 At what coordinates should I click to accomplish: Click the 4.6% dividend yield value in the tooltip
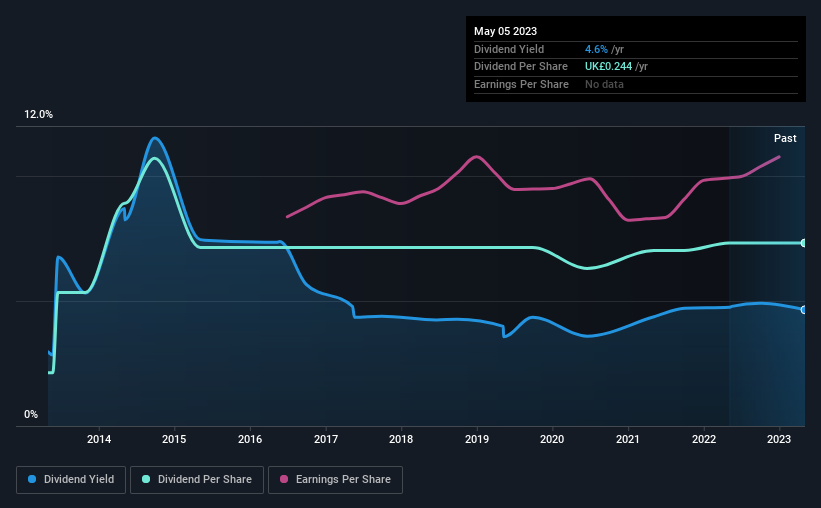(x=596, y=49)
